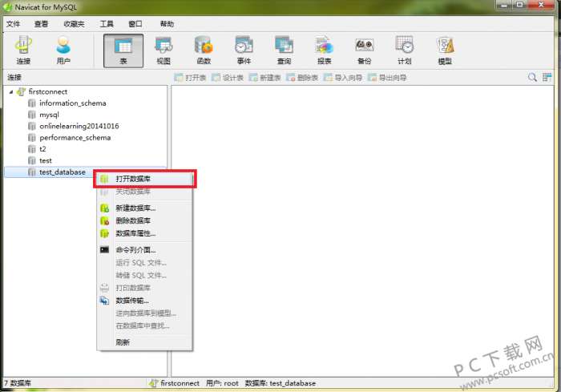Click the search magnifier icon
561x392 pixels.
pos(532,77)
